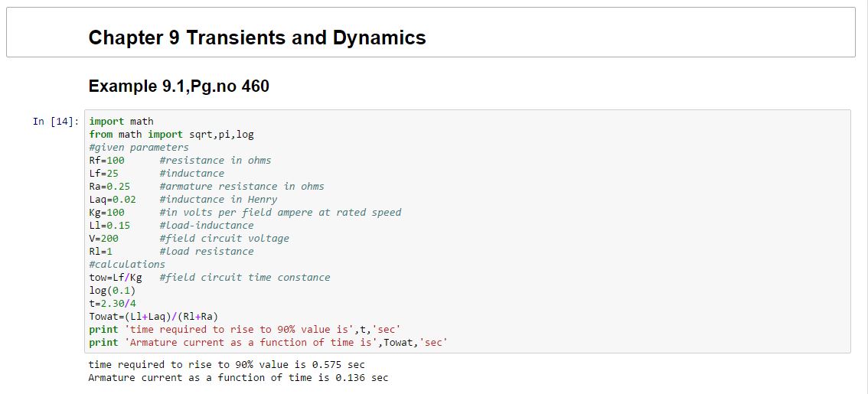Click the Chapter 9 Transients and Dynamics heading
Screen dimensions: 868x394
257,37
